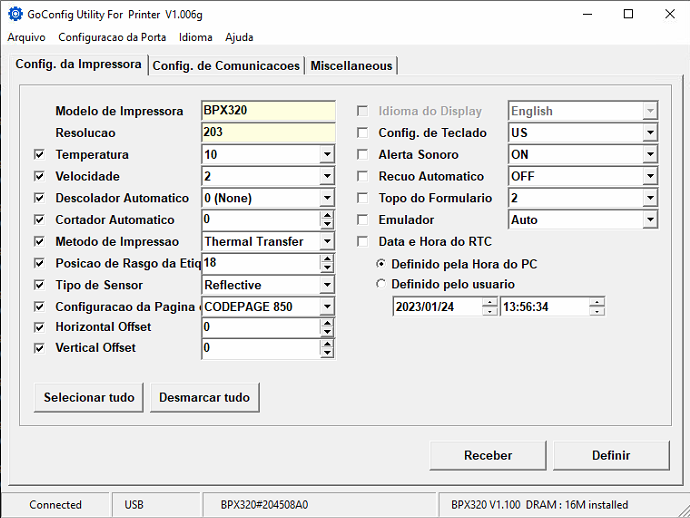Switch to Config. da Impressora tab
This screenshot has width=690, height=518.
[x=78, y=64]
